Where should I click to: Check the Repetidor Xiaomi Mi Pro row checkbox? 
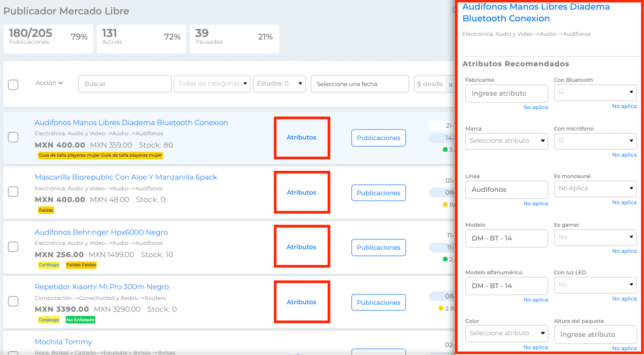point(13,301)
